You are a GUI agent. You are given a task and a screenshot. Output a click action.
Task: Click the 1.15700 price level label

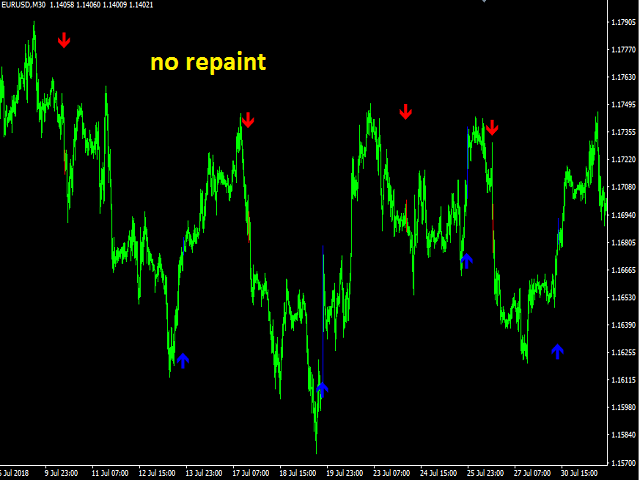coord(624,463)
